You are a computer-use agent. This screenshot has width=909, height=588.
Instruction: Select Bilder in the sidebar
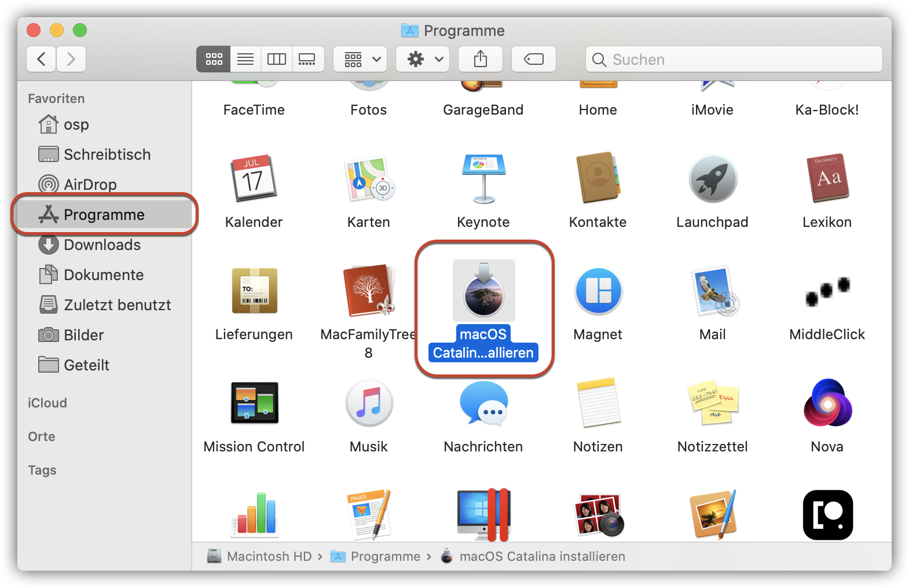[x=104, y=335]
